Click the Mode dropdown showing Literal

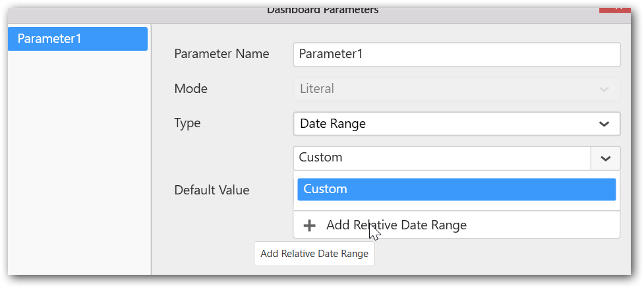point(448,89)
